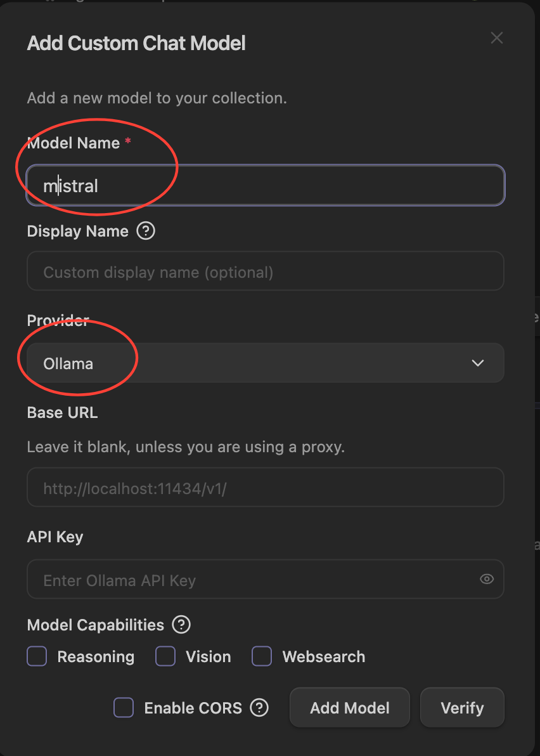Tick the Vision capability checkbox
The width and height of the screenshot is (540, 756).
165,656
